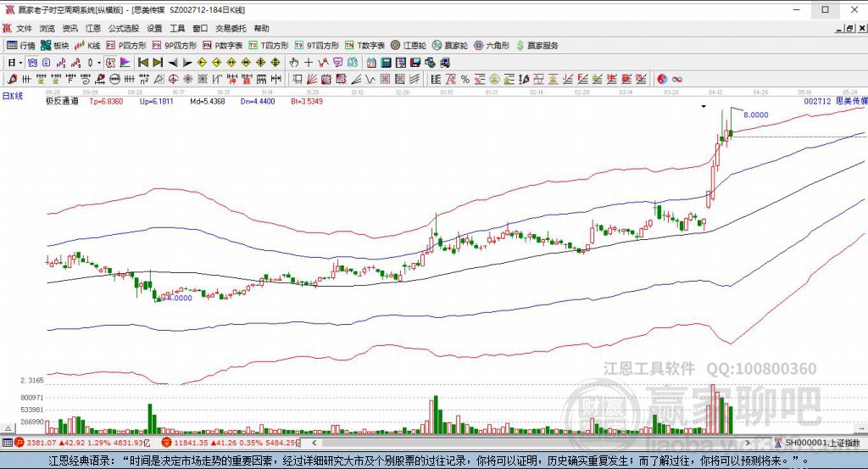Open 赢家服务 dollar-sign service link

click(537, 46)
